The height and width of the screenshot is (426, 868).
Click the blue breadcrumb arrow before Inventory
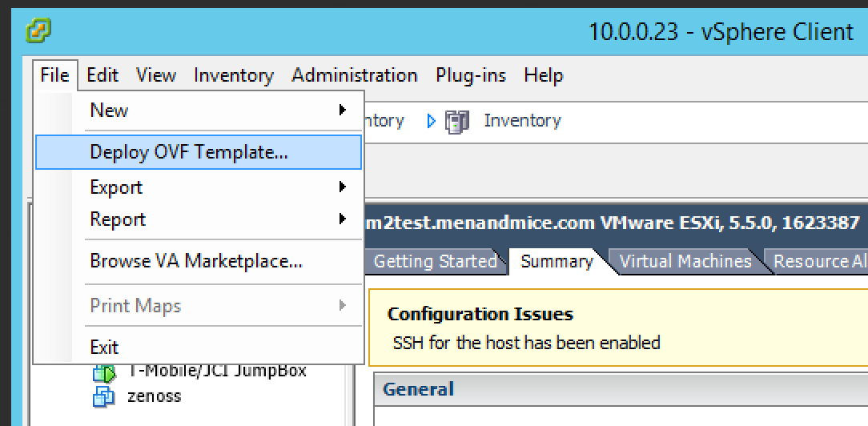tap(432, 121)
